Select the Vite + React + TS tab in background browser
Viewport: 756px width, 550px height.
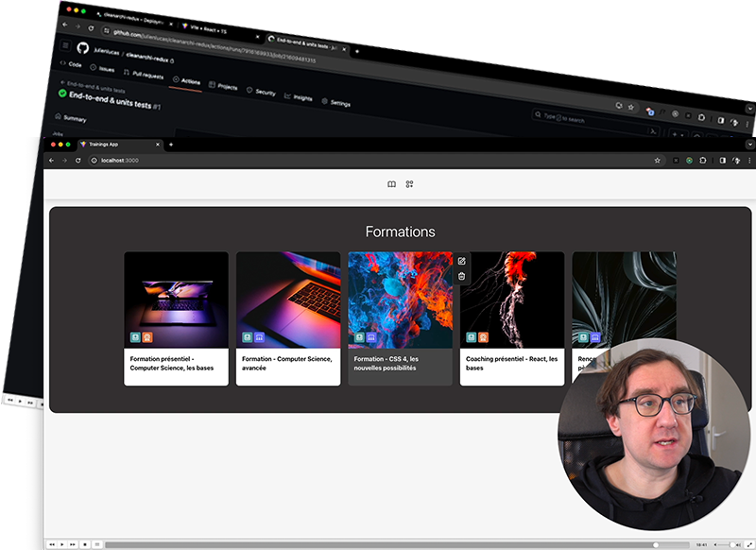click(x=221, y=30)
